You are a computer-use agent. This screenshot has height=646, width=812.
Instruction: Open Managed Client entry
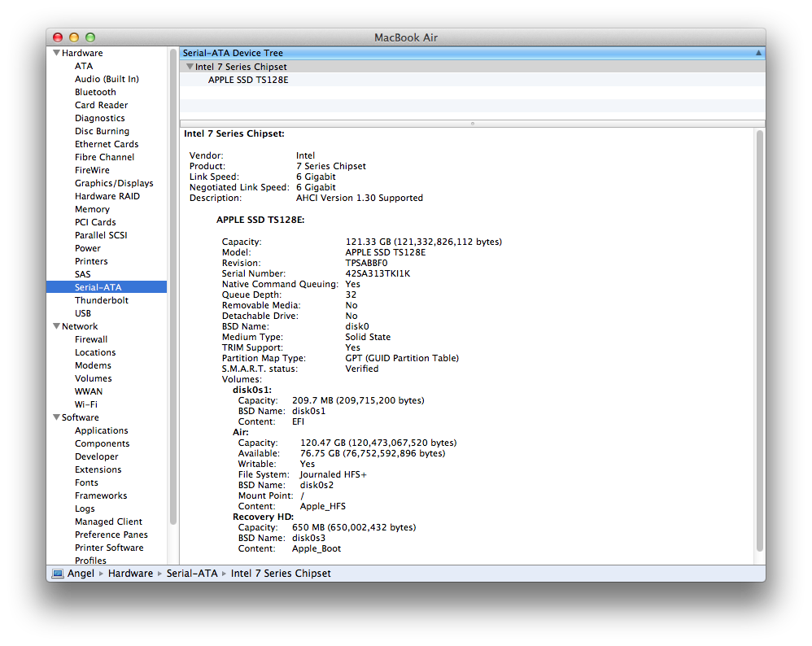(108, 522)
